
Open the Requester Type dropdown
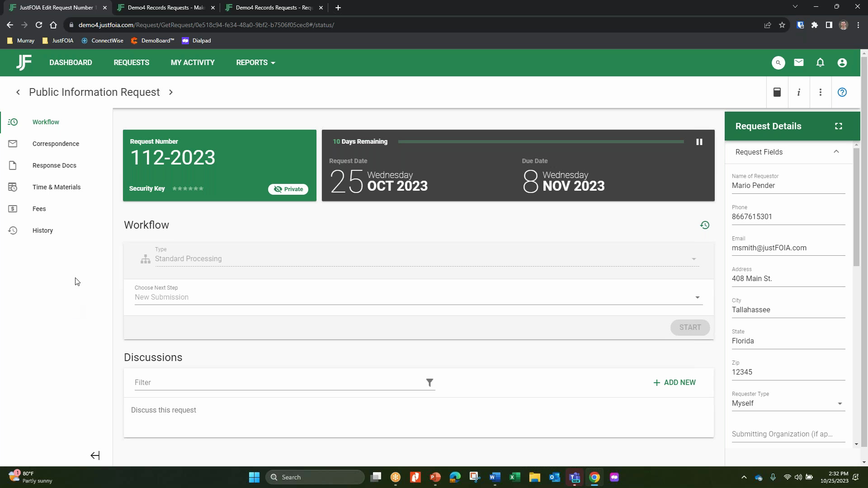point(788,404)
